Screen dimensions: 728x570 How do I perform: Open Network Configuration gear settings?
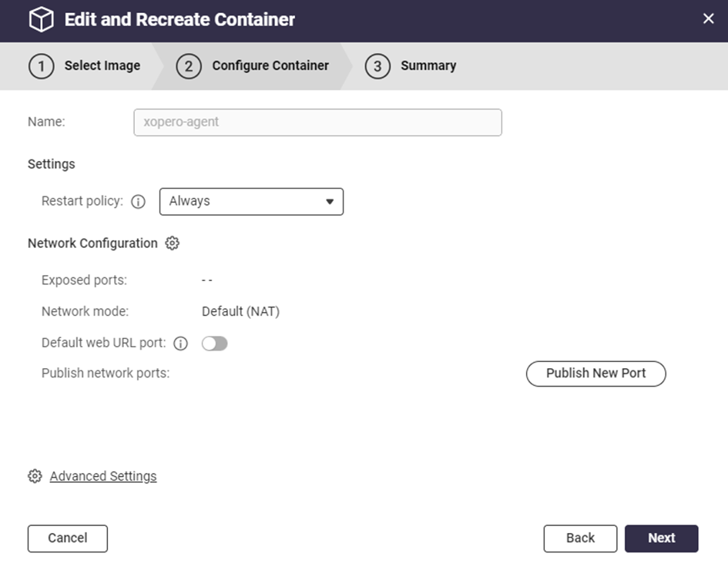(173, 243)
